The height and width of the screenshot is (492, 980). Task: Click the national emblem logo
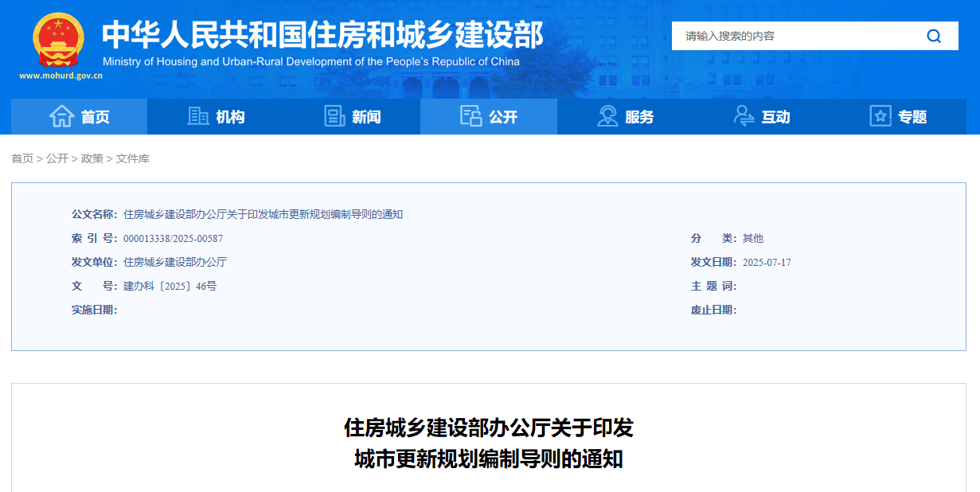coord(57,40)
